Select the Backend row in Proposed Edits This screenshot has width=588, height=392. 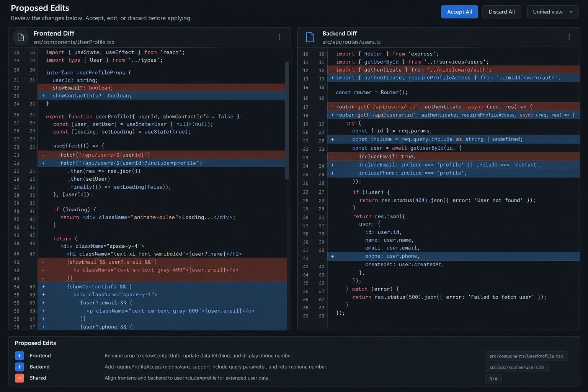tap(294, 367)
